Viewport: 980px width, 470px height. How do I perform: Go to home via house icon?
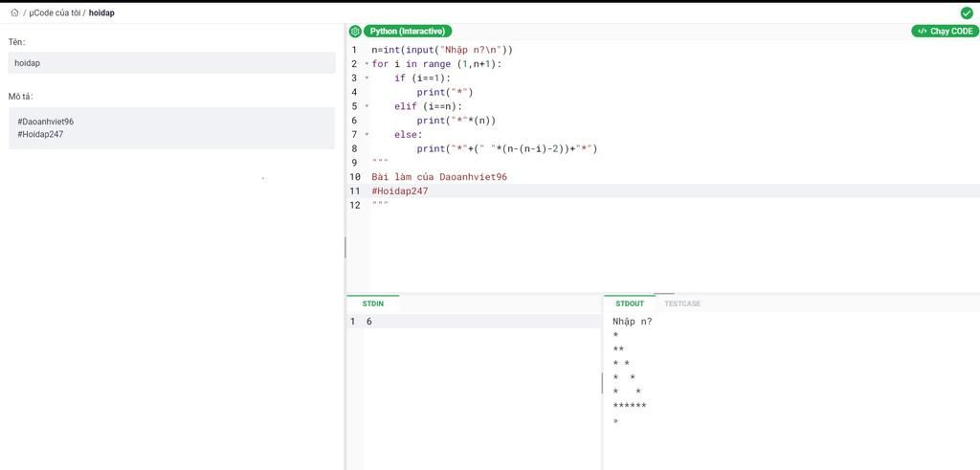point(14,12)
